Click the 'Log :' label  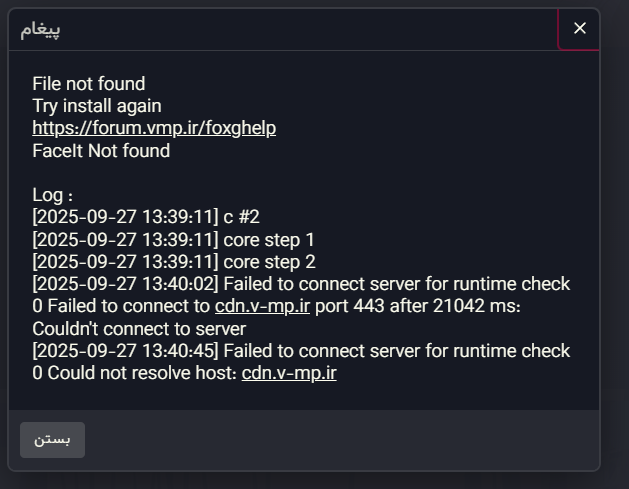point(52,195)
